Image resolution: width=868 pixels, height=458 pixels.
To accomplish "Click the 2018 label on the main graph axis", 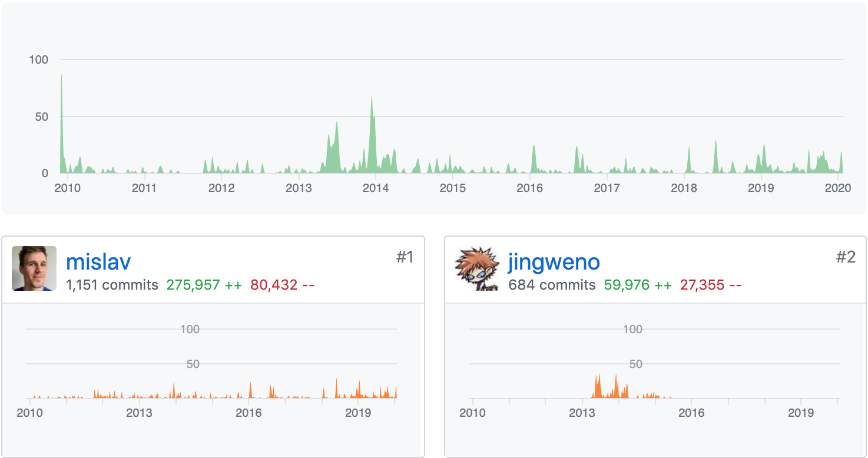I will click(684, 188).
